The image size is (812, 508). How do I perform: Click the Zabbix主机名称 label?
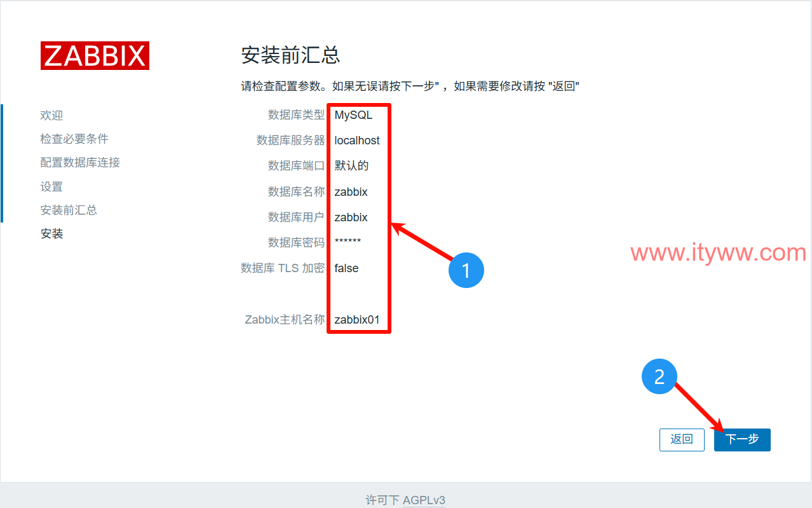tap(285, 319)
